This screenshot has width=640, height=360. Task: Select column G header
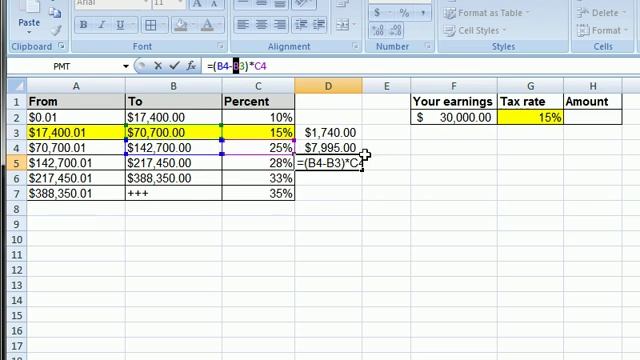point(530,86)
